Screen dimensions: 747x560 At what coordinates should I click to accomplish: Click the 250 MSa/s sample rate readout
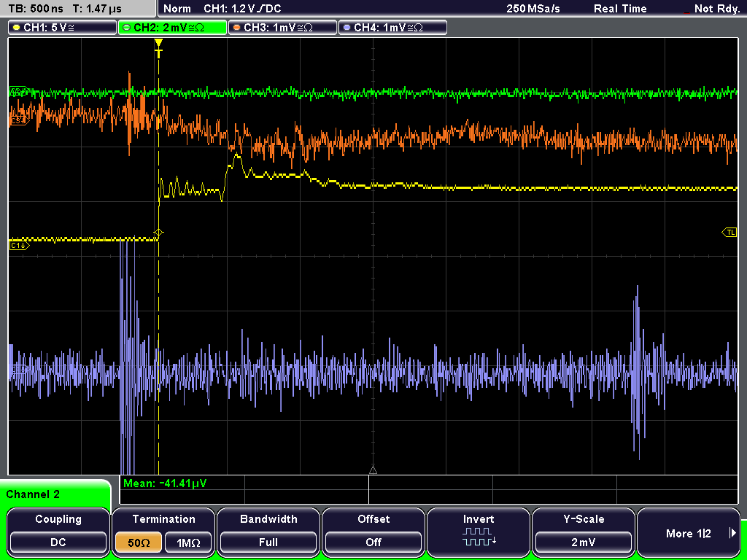(533, 9)
